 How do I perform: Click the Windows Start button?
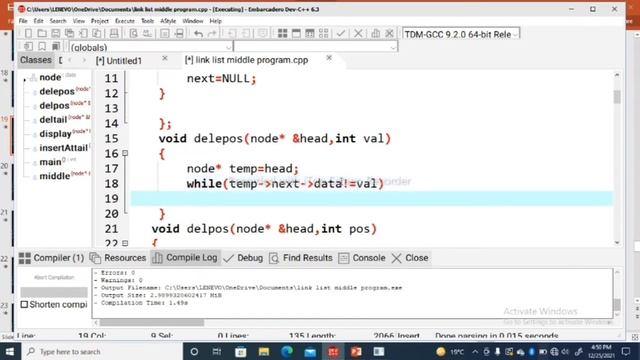pyautogui.click(x=9, y=351)
